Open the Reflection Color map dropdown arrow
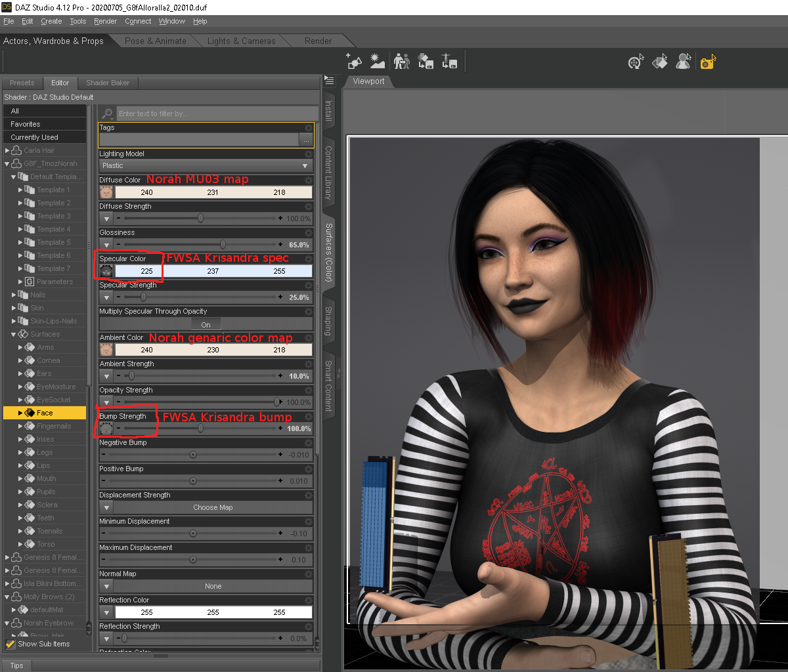This screenshot has height=672, width=788. coord(106,612)
